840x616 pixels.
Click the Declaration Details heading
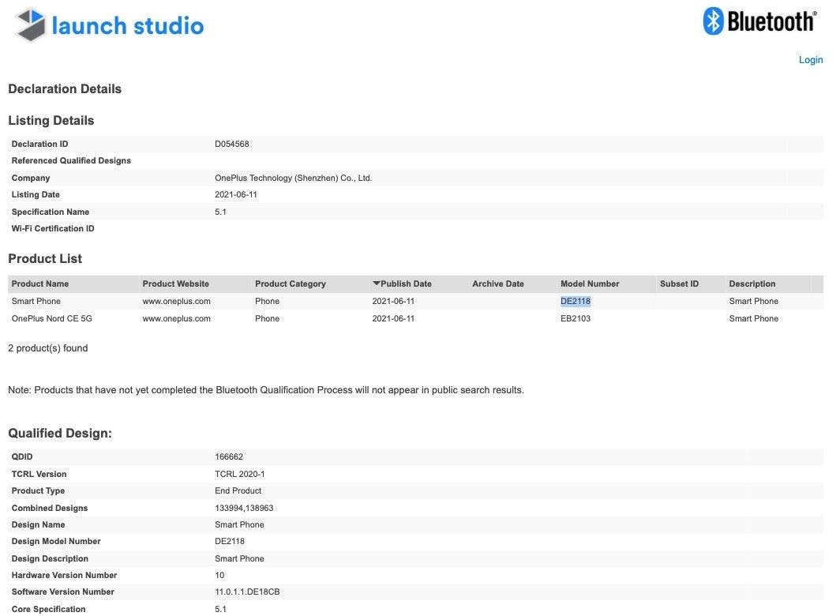[x=65, y=88]
